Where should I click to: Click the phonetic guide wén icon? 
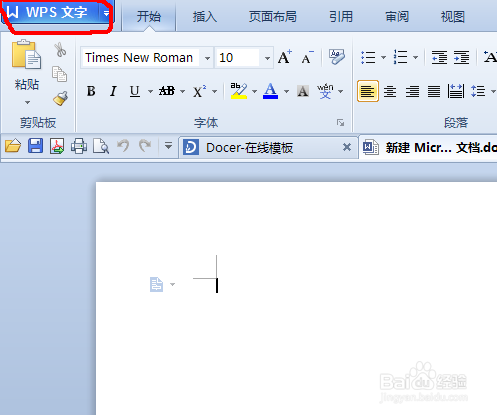click(325, 91)
